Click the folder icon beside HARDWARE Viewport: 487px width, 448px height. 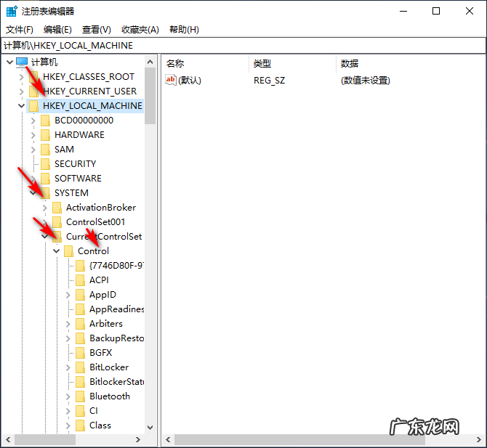45,135
